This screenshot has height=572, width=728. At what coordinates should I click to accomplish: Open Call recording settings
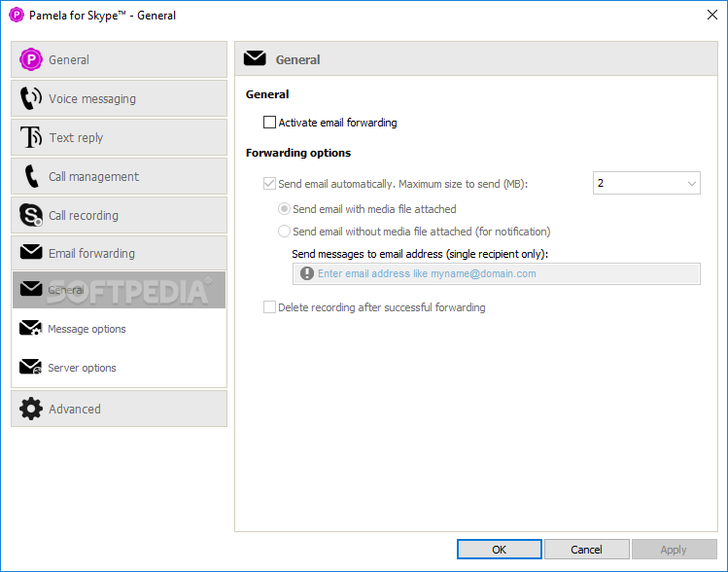[x=119, y=215]
